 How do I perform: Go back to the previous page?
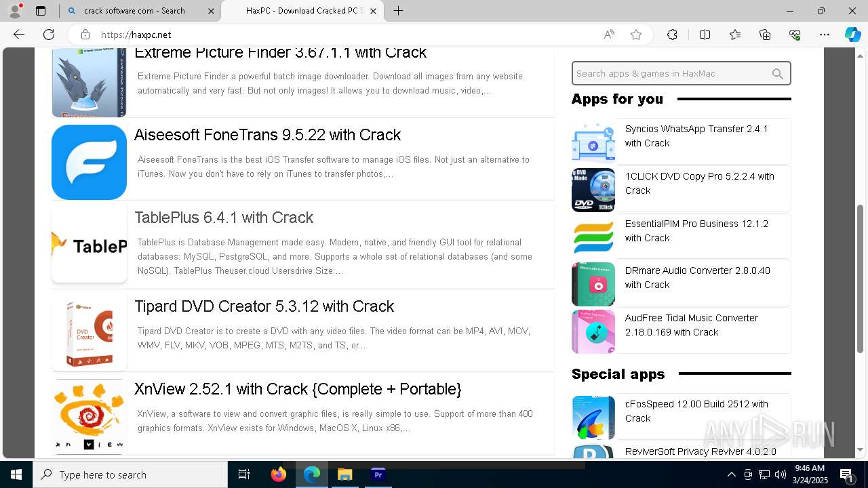(19, 35)
